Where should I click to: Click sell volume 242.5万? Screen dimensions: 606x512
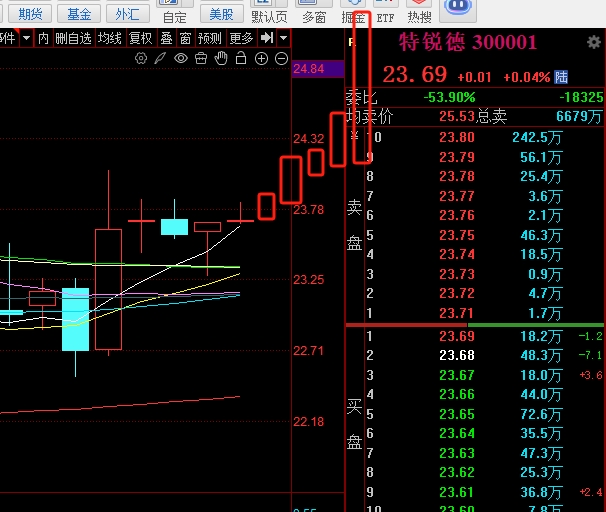(537, 137)
